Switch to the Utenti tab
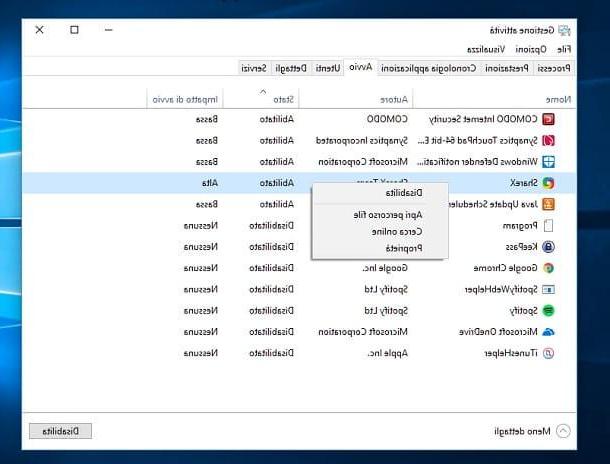 pyautogui.click(x=328, y=68)
